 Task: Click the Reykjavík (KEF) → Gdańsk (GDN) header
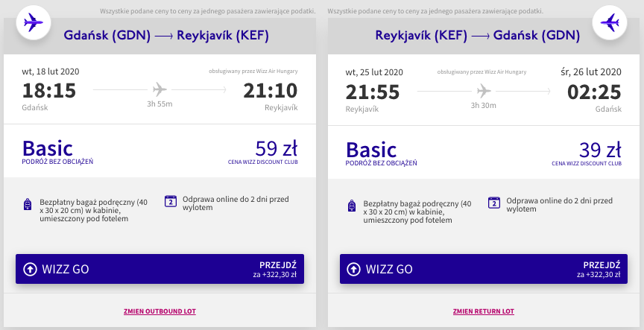pos(477,36)
